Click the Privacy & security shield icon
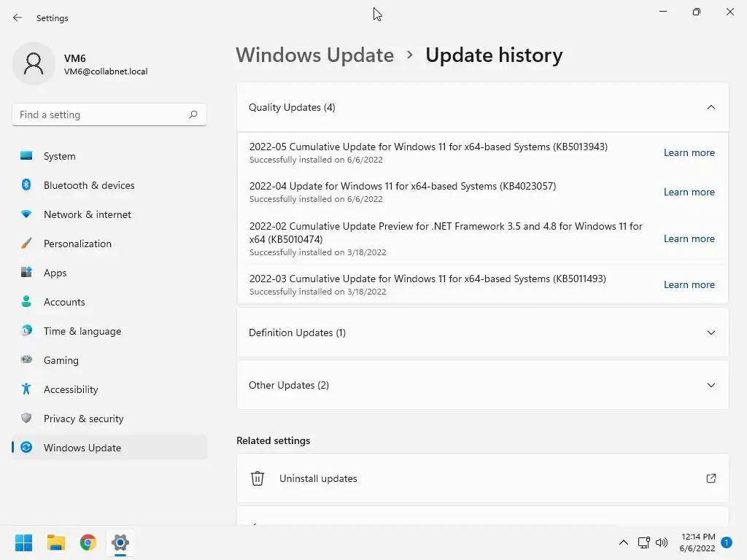The height and width of the screenshot is (560, 747). click(26, 418)
